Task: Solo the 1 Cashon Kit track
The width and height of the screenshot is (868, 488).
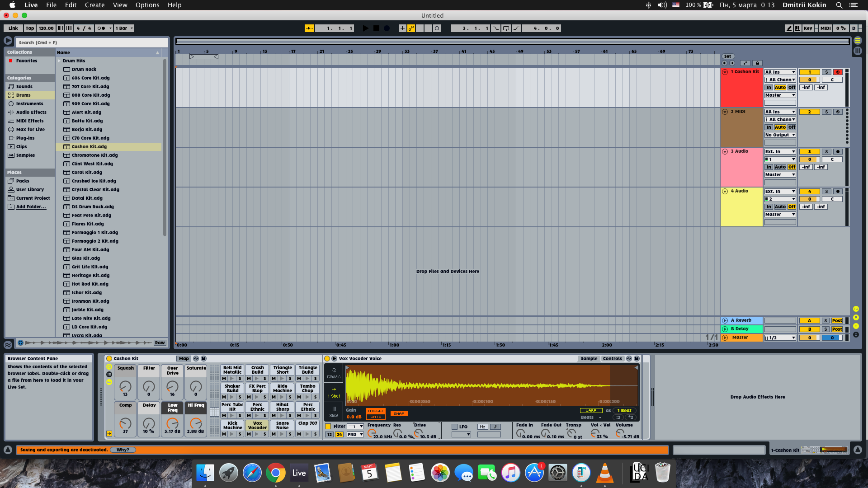Action: (826, 72)
